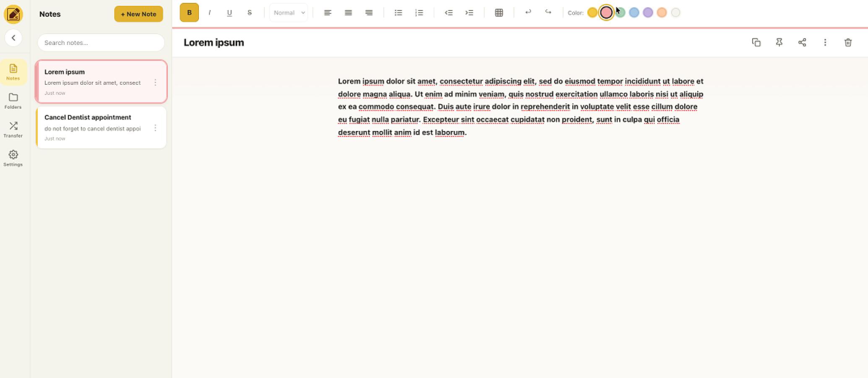Click the word "laborum" in the note

coord(450,132)
